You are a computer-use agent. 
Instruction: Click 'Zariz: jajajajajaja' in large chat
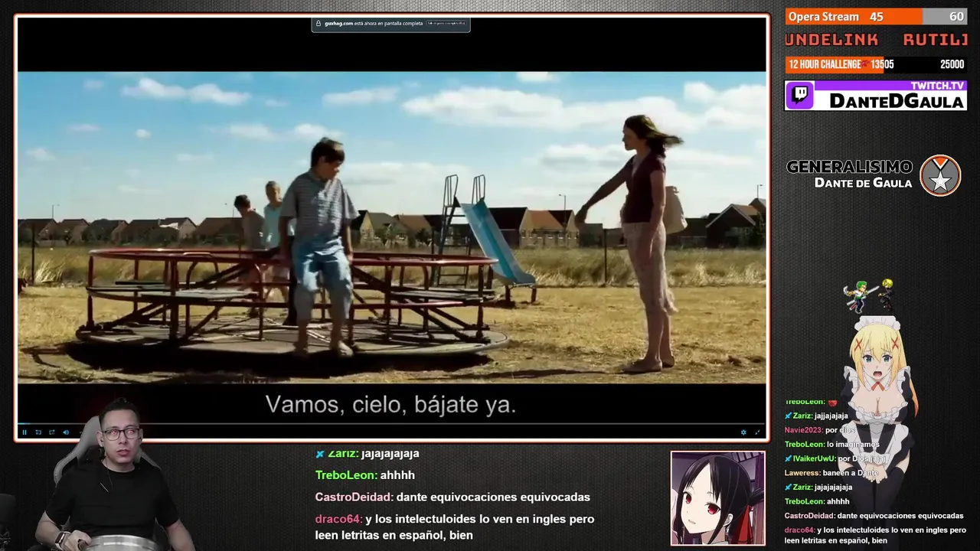(367, 454)
